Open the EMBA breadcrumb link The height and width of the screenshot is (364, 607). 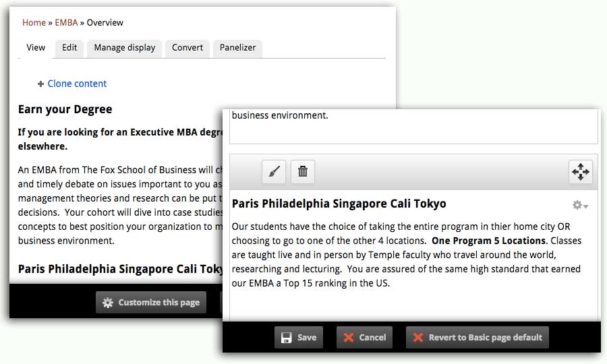coord(66,22)
